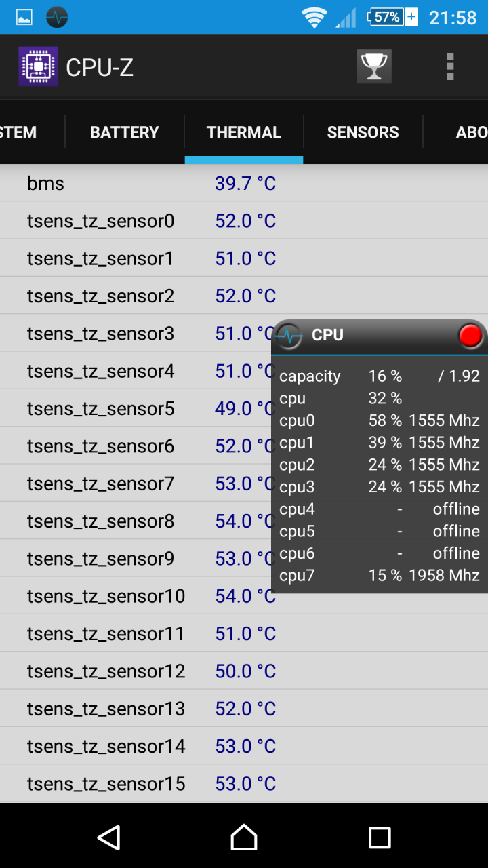This screenshot has height=868, width=488.
Task: Tap the Android back navigation button
Action: [x=108, y=837]
